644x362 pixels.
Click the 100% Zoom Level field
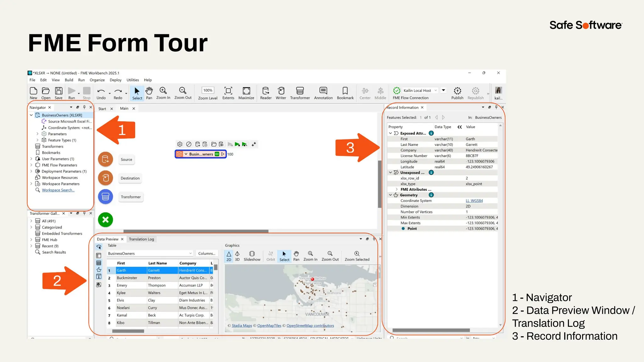208,90
